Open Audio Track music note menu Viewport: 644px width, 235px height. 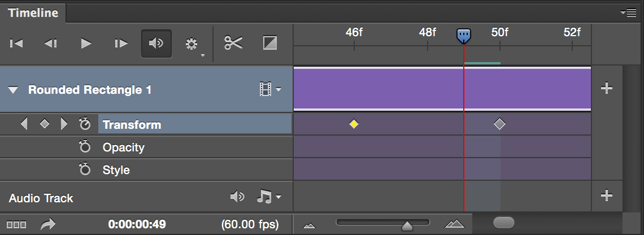pyautogui.click(x=268, y=197)
